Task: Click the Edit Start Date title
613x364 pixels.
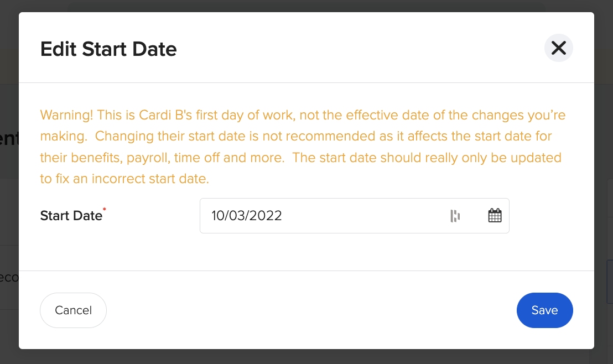Action: click(108, 49)
